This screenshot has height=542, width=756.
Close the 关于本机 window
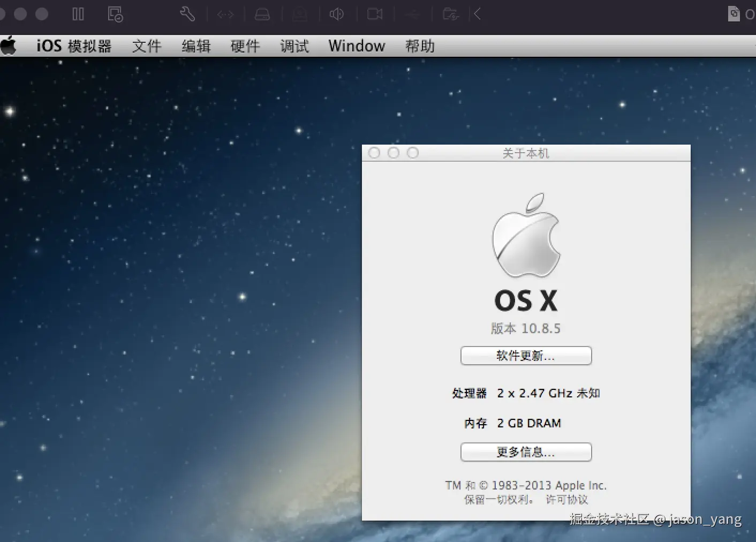coord(374,153)
